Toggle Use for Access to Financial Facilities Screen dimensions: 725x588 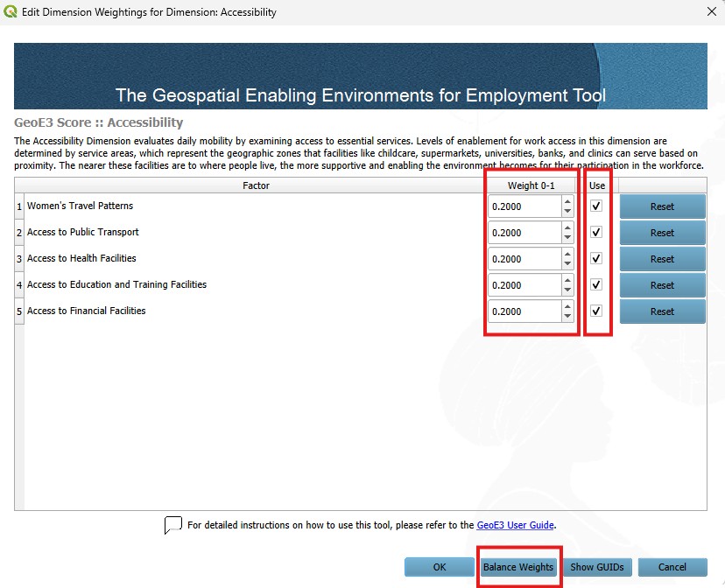pyautogui.click(x=596, y=311)
